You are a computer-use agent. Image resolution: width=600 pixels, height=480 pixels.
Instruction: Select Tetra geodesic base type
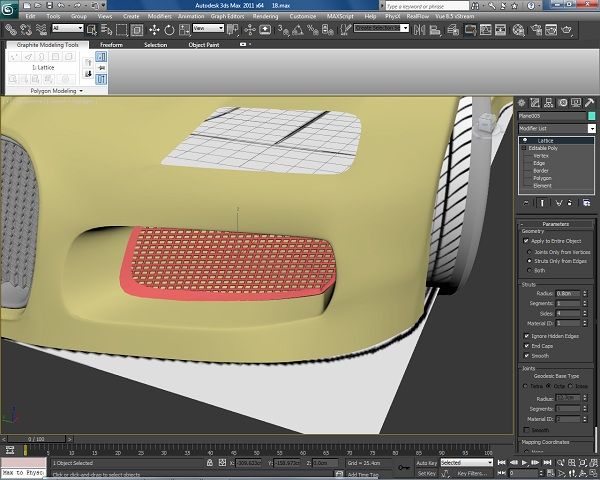tap(525, 386)
